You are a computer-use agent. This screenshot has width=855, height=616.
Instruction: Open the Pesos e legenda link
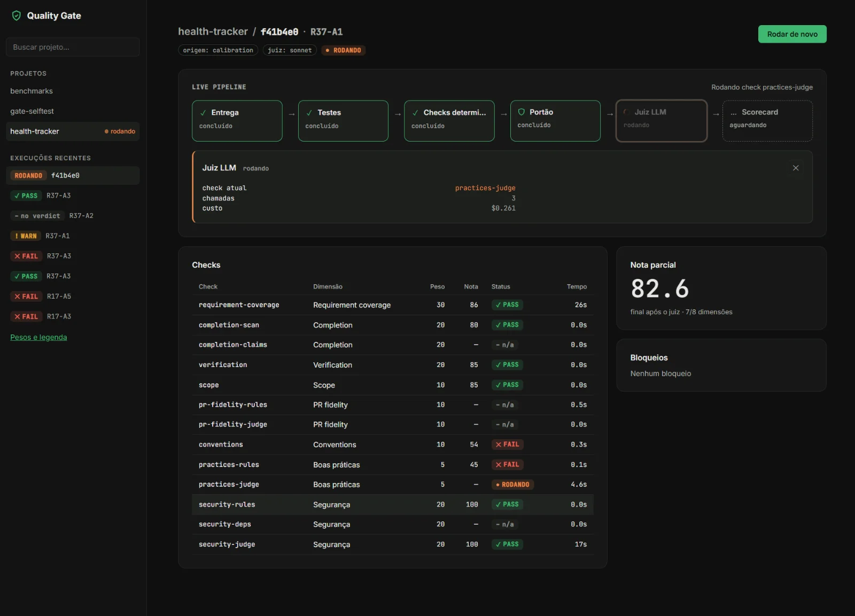[x=38, y=337]
